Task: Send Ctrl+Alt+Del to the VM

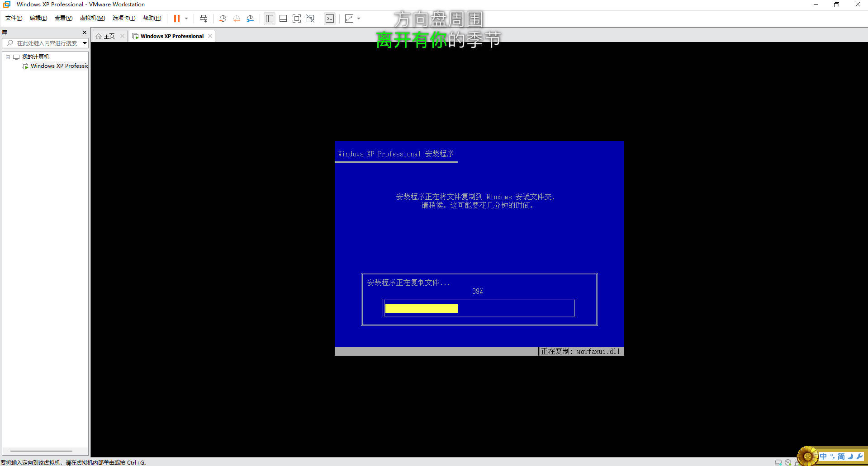Action: click(204, 19)
